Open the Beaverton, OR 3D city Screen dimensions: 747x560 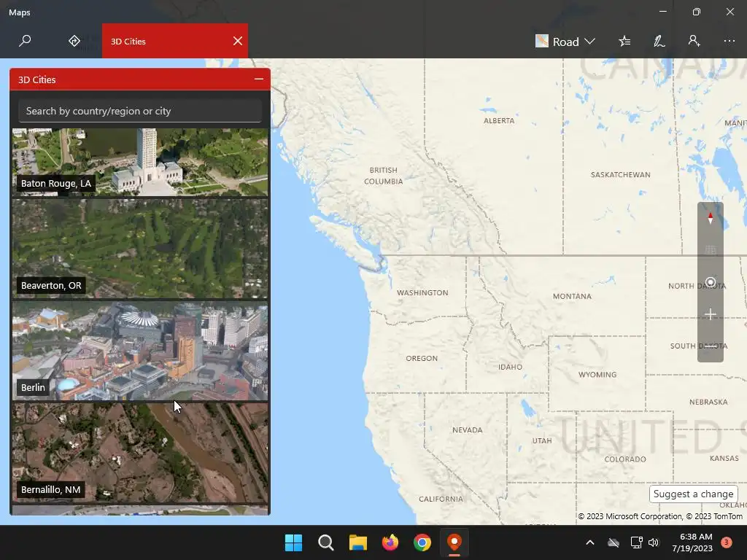click(140, 249)
